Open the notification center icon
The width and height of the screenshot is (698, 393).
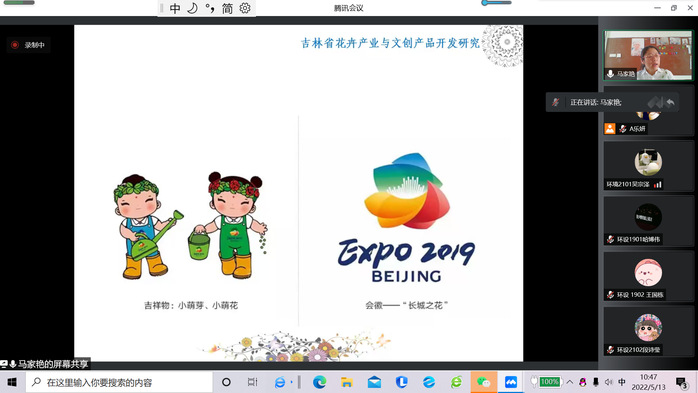tap(682, 382)
